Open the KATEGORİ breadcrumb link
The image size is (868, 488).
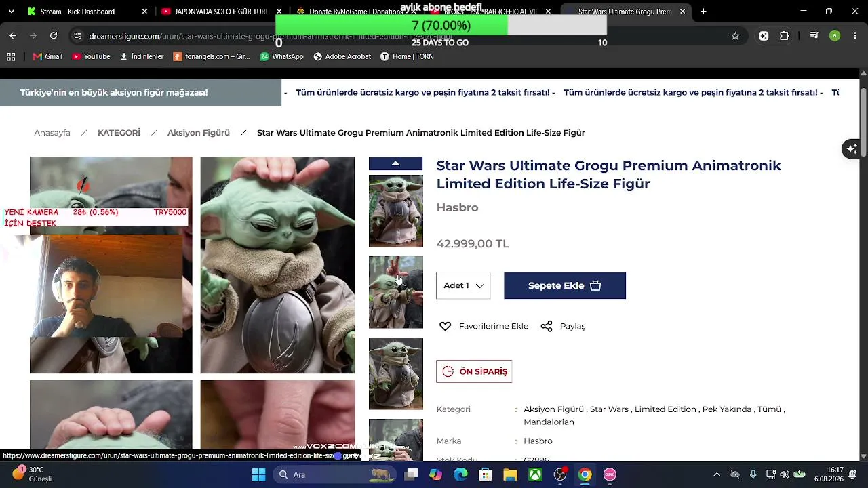[x=119, y=133]
